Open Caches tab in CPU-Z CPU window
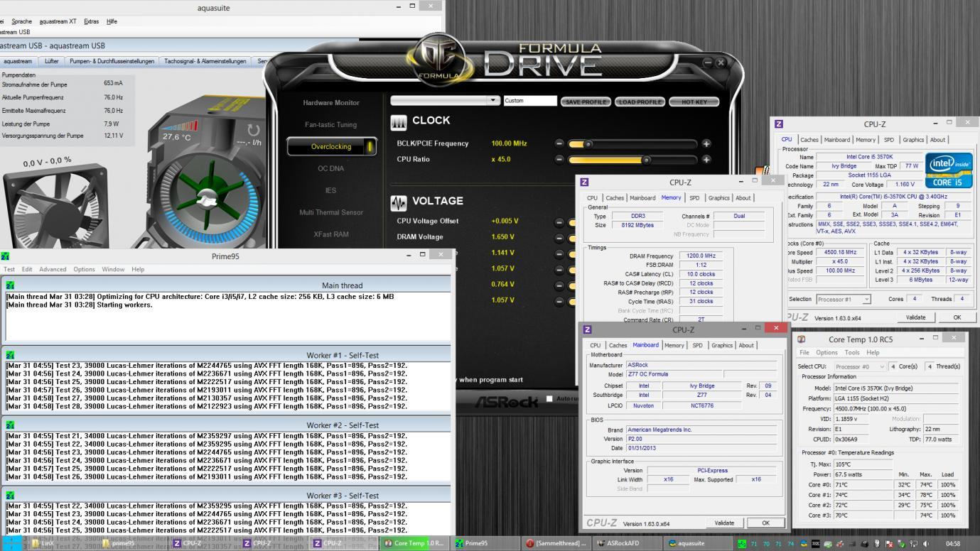Image resolution: width=980 pixels, height=551 pixels. (809, 140)
